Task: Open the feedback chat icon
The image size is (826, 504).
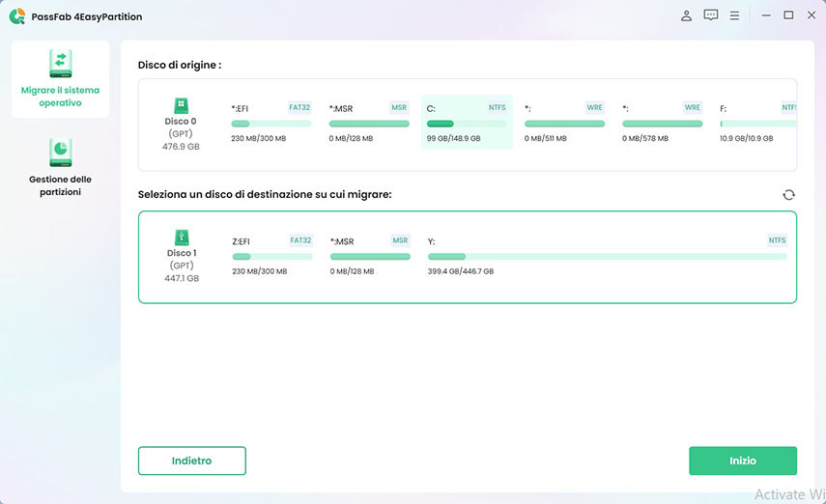Action: 711,15
